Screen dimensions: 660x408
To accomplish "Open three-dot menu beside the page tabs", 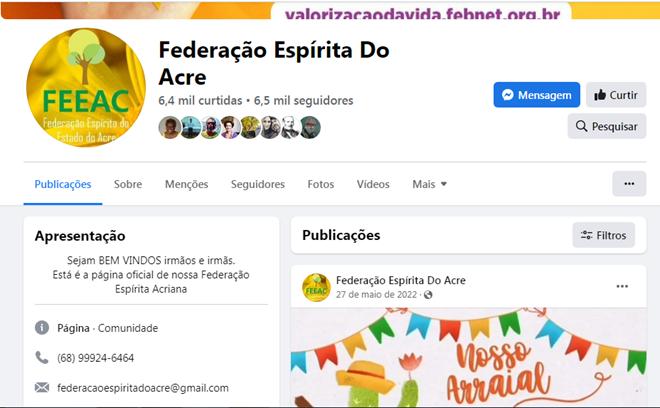I will (629, 184).
